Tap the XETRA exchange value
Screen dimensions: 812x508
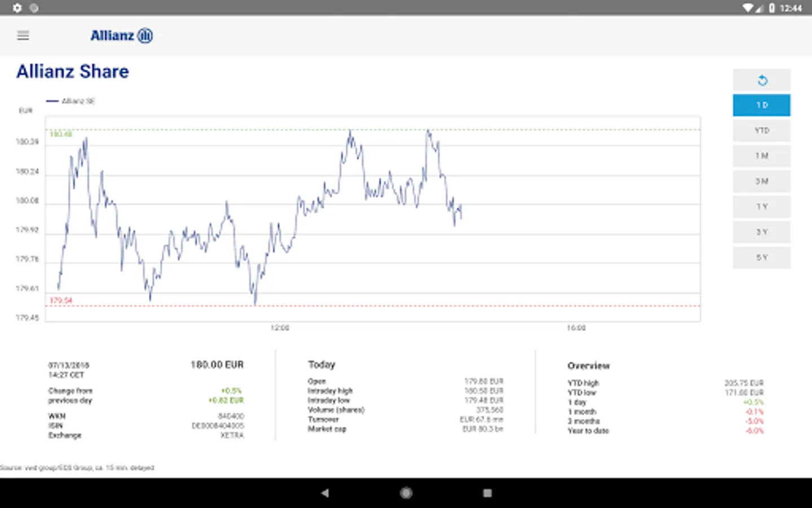tap(232, 435)
